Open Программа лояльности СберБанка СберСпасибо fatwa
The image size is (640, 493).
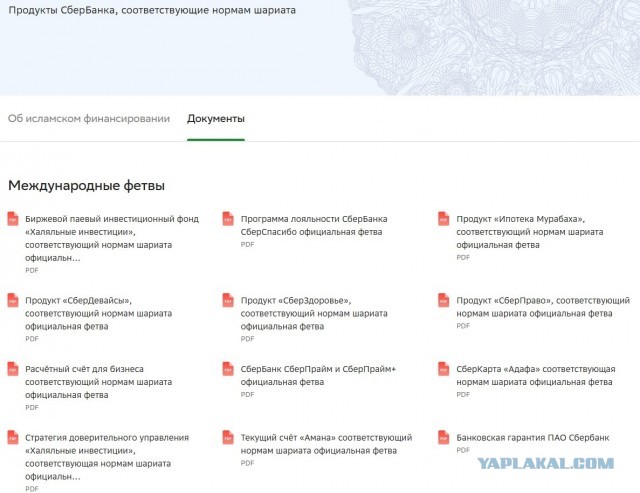point(314,225)
